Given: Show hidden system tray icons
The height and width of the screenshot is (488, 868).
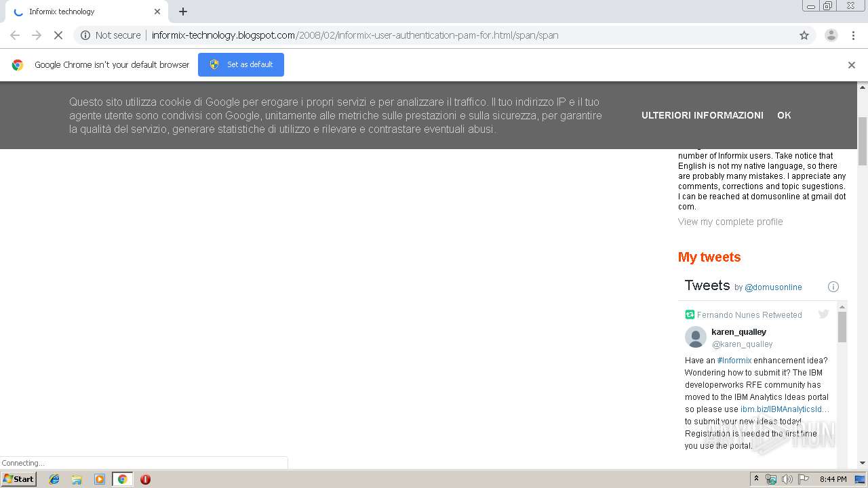Looking at the screenshot, I should click(756, 479).
